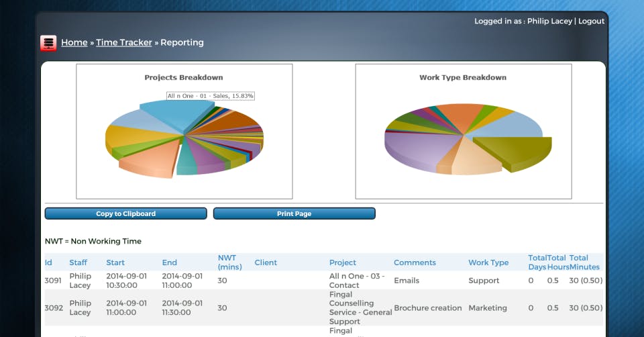Click the Project column header
Image resolution: width=644 pixels, height=337 pixels.
(343, 262)
